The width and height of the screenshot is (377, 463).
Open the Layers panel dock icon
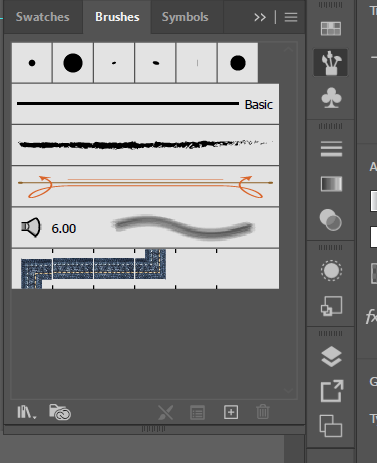(x=331, y=357)
